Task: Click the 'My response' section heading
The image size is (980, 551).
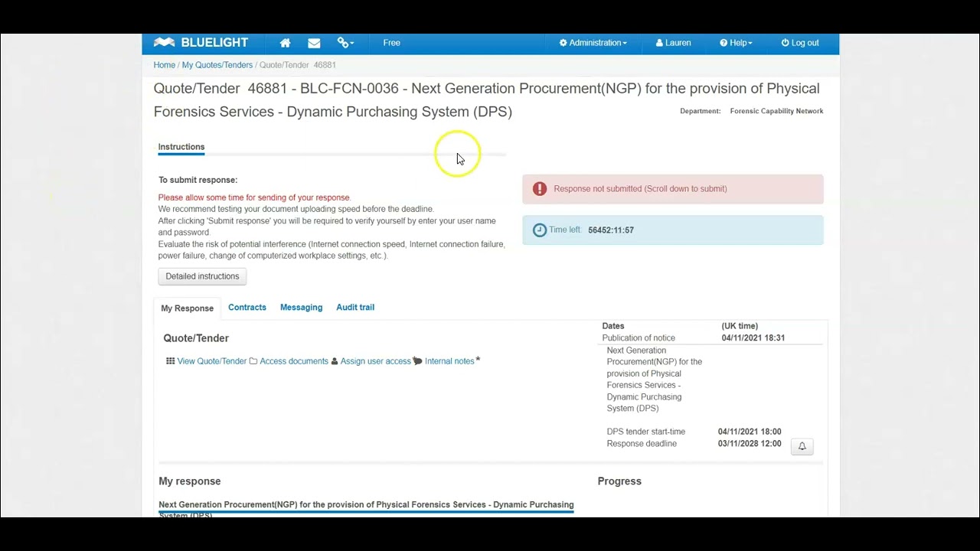Action: (190, 481)
